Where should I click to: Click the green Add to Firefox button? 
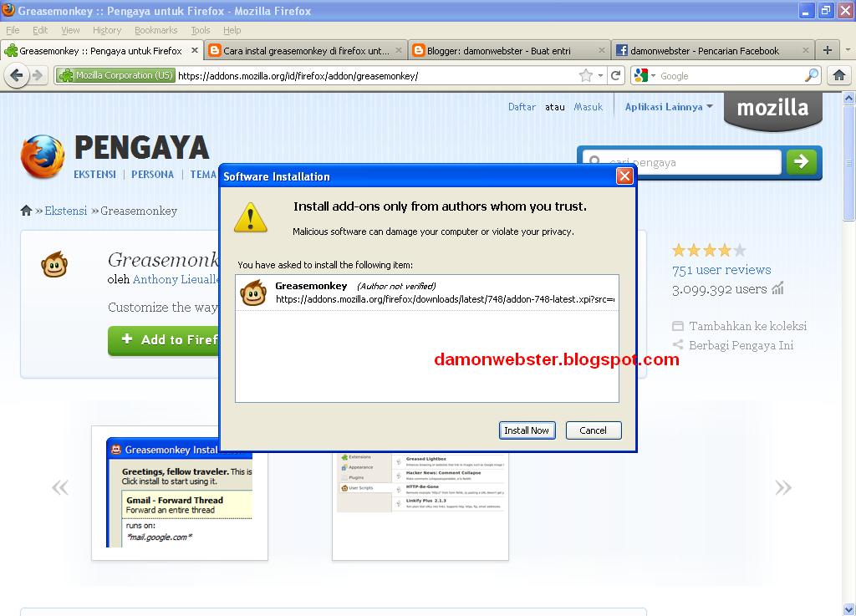click(x=164, y=340)
